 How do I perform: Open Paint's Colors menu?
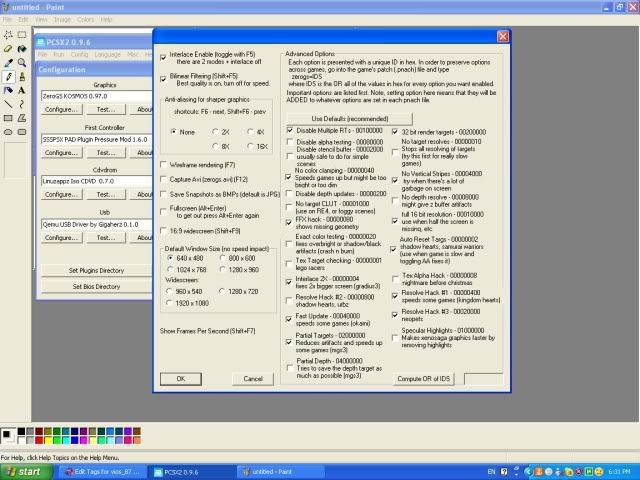point(85,20)
